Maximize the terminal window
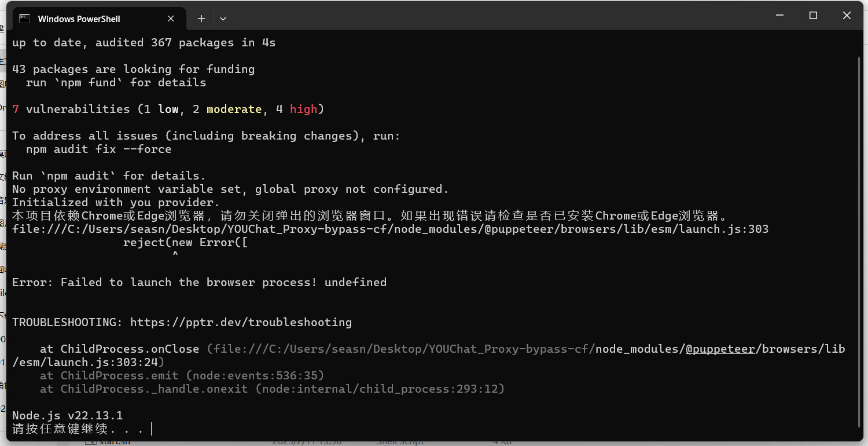Viewport: 868px width, 446px height. click(813, 16)
